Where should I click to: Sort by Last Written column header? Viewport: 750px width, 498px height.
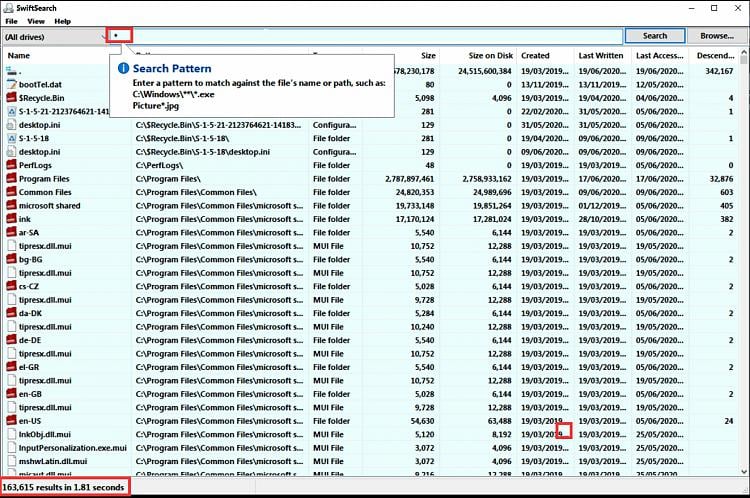(x=601, y=55)
